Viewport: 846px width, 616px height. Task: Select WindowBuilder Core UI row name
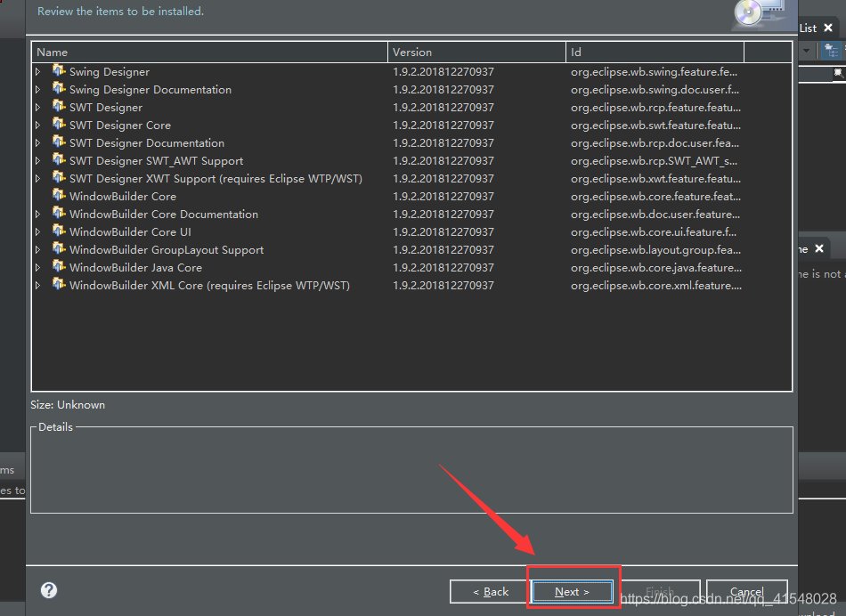pos(130,232)
